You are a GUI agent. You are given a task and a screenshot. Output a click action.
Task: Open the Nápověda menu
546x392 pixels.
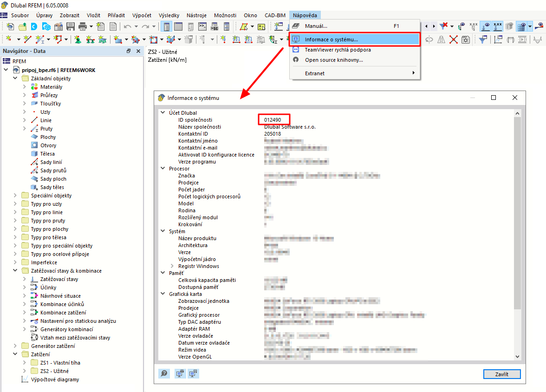tap(305, 15)
